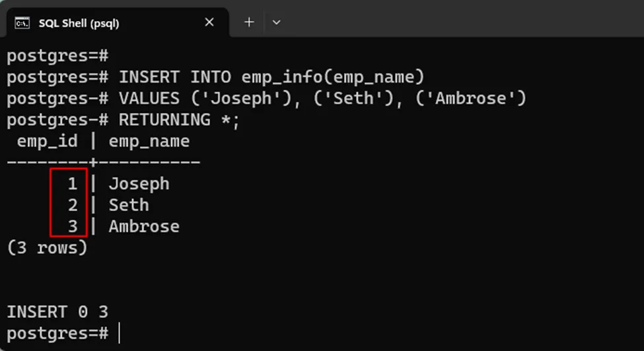644x351 pixels.
Task: Click the INSERT 0 3 status message
Action: tap(57, 311)
